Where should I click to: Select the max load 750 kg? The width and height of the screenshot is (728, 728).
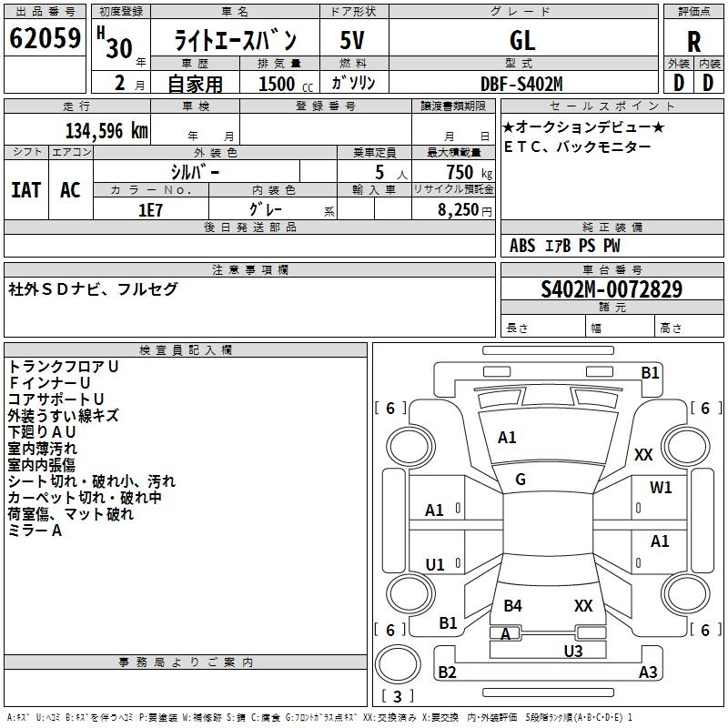click(469, 172)
